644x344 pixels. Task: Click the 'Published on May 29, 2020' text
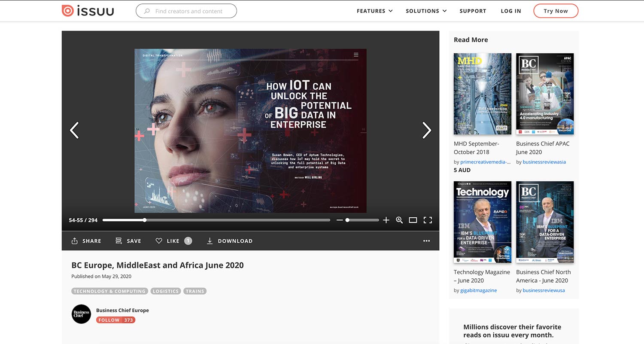tap(101, 276)
